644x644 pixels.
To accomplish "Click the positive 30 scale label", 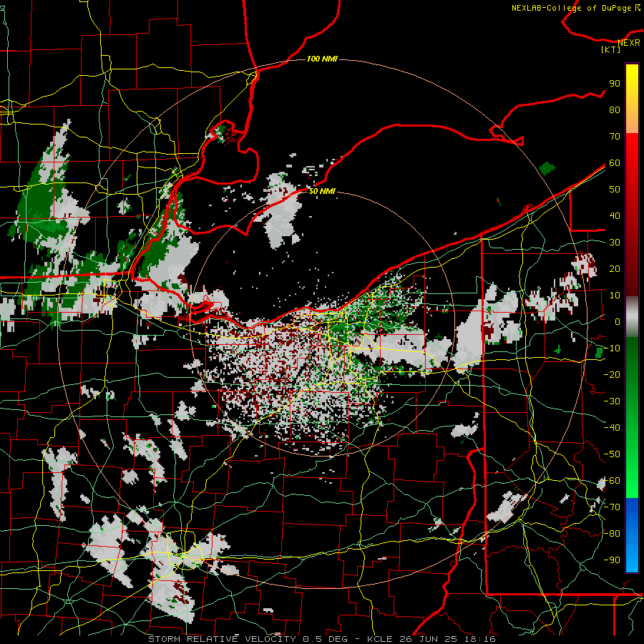I will [x=615, y=243].
